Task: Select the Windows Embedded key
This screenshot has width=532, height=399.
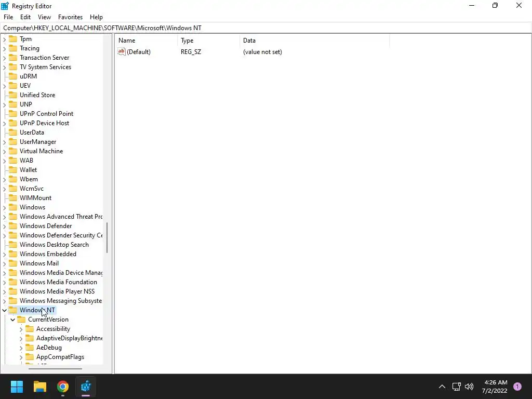Action: point(48,254)
